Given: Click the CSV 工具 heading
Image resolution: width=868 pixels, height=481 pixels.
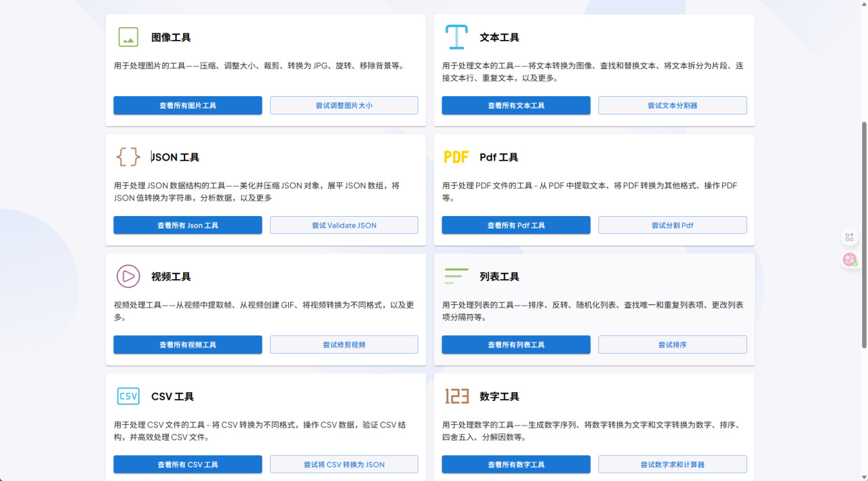Looking at the screenshot, I should pos(172,396).
